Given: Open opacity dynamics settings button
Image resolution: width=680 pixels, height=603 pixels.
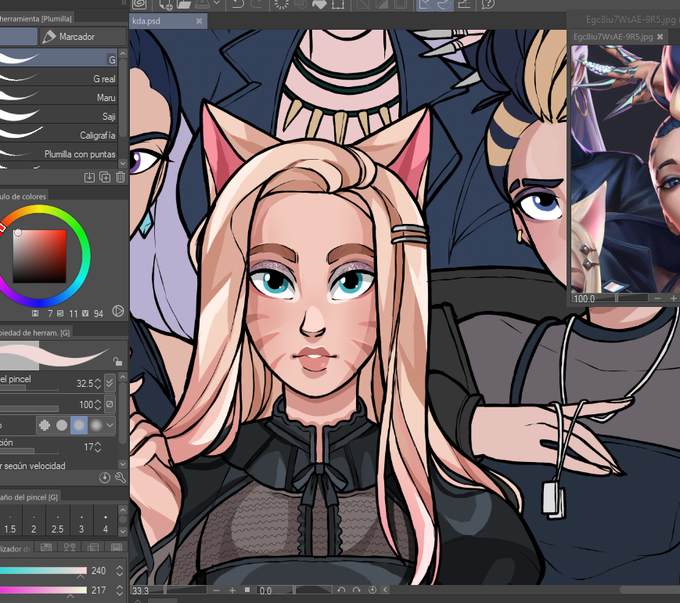Looking at the screenshot, I should (x=110, y=404).
